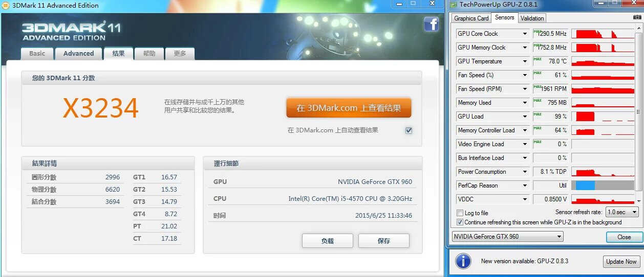The image size is (644, 277).
Task: Click the Close button in GPU-Z
Action: pos(624,237)
